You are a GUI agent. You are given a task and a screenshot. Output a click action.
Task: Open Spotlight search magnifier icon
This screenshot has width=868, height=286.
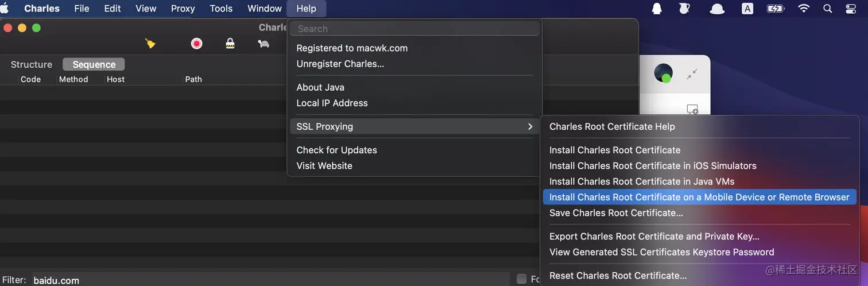click(x=827, y=8)
